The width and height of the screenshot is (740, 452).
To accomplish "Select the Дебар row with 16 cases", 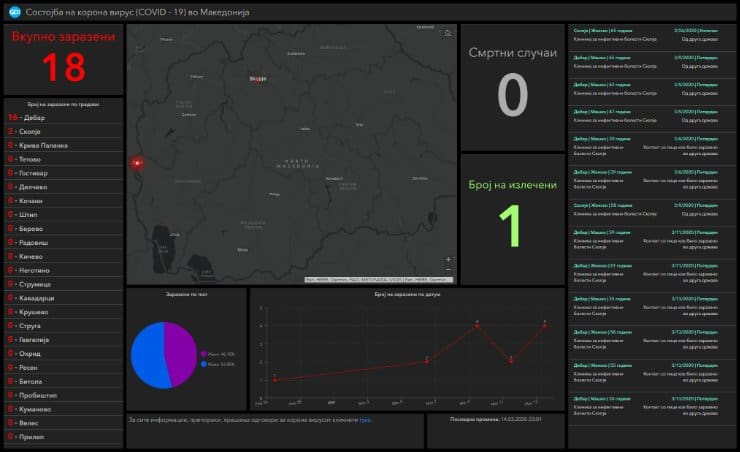I will [x=62, y=116].
